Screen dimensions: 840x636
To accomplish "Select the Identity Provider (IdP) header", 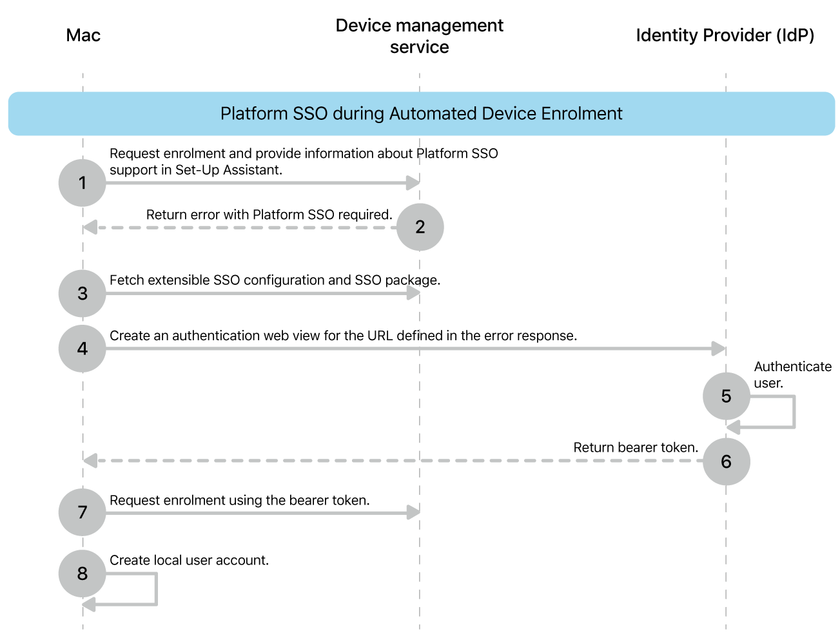I will 725,35.
